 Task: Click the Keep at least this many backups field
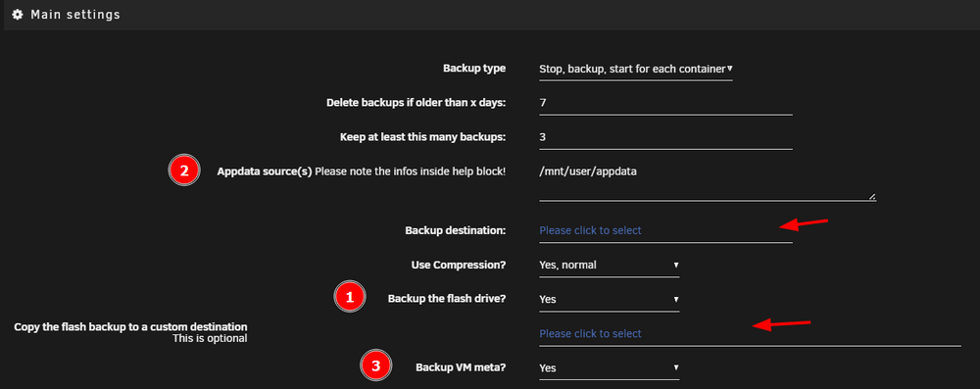coord(665,137)
